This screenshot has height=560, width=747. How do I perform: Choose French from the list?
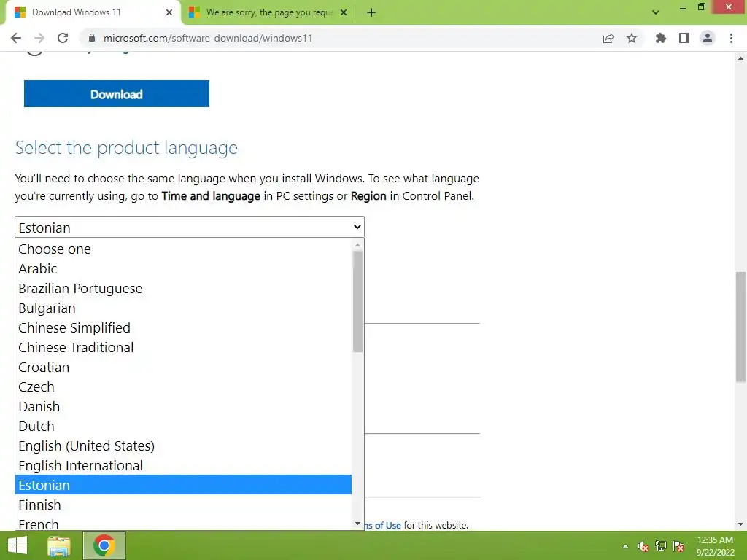183,523
